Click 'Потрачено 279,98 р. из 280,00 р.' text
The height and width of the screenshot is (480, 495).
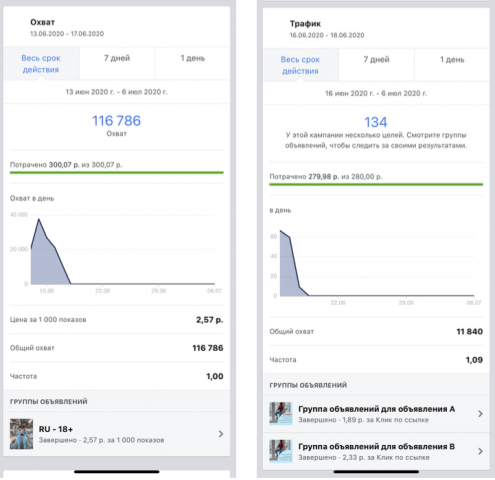(x=326, y=176)
